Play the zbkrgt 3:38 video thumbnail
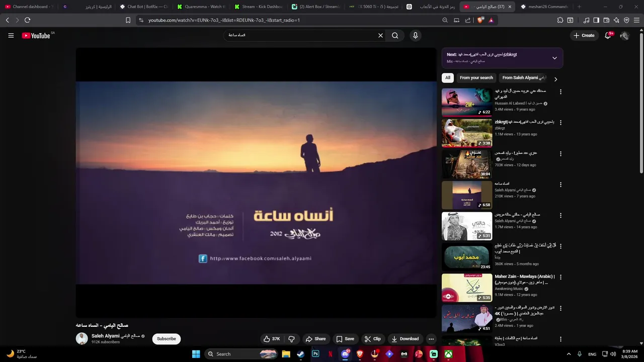644x362 pixels. pyautogui.click(x=467, y=133)
